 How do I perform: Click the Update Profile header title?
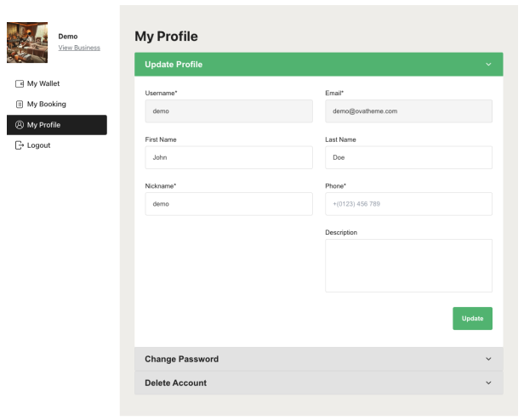(174, 65)
